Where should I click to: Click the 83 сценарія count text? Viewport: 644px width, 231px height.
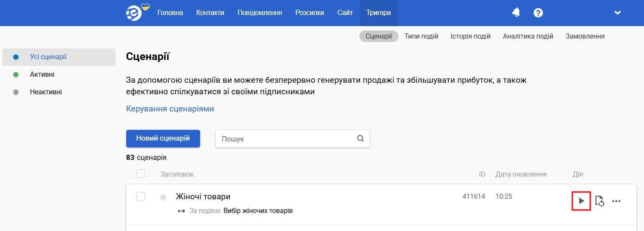tap(146, 157)
